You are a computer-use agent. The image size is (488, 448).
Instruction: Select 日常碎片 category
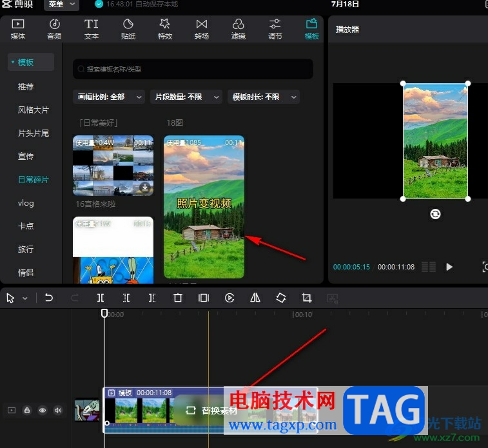point(34,179)
